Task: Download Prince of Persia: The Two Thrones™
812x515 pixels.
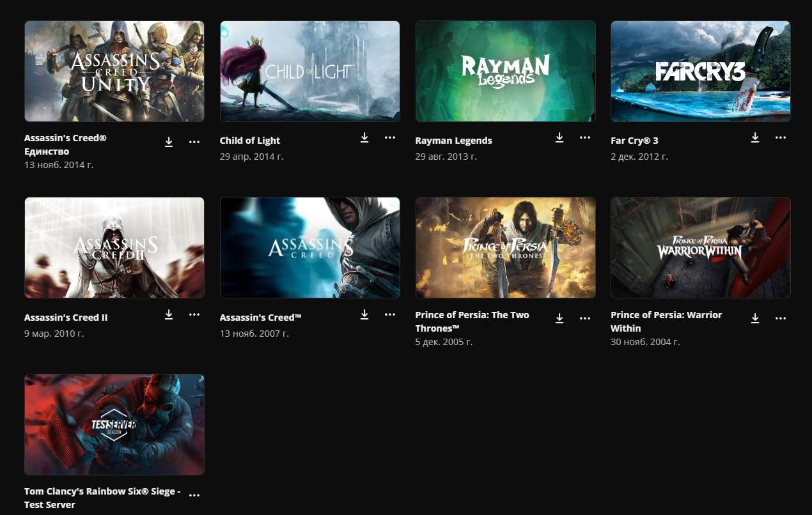Action: coord(559,318)
